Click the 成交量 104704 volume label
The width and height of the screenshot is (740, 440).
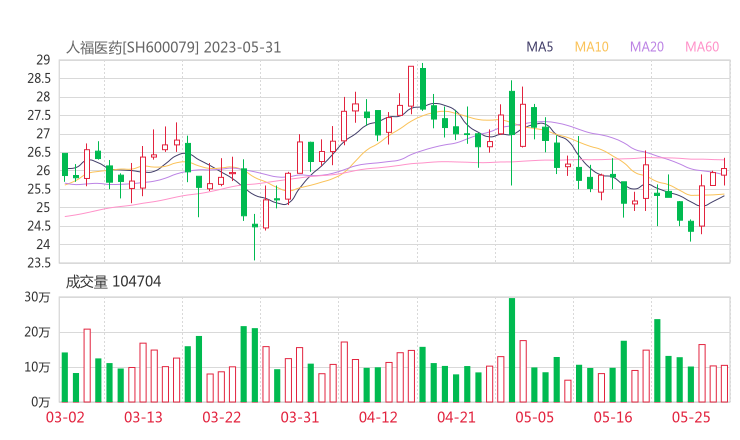(113, 282)
